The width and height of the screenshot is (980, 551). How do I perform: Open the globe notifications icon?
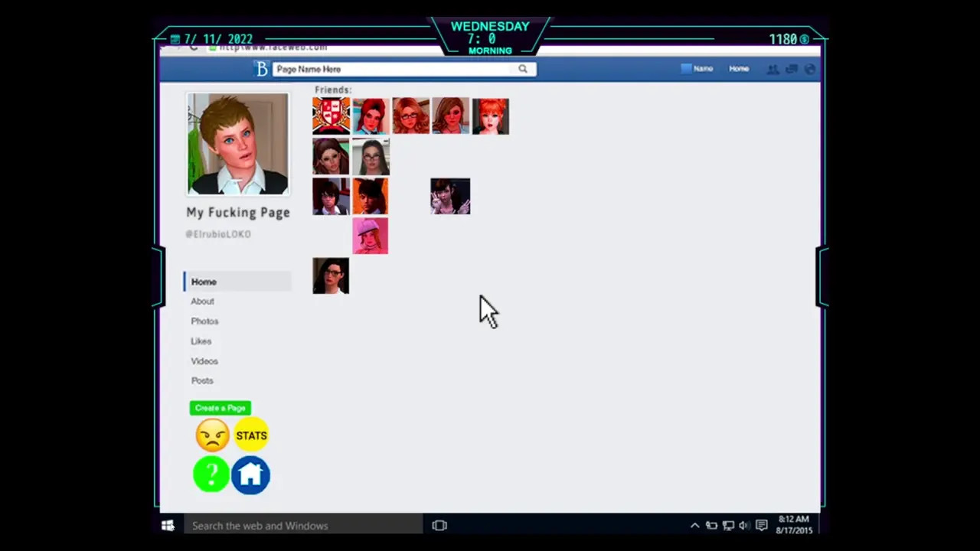(810, 69)
